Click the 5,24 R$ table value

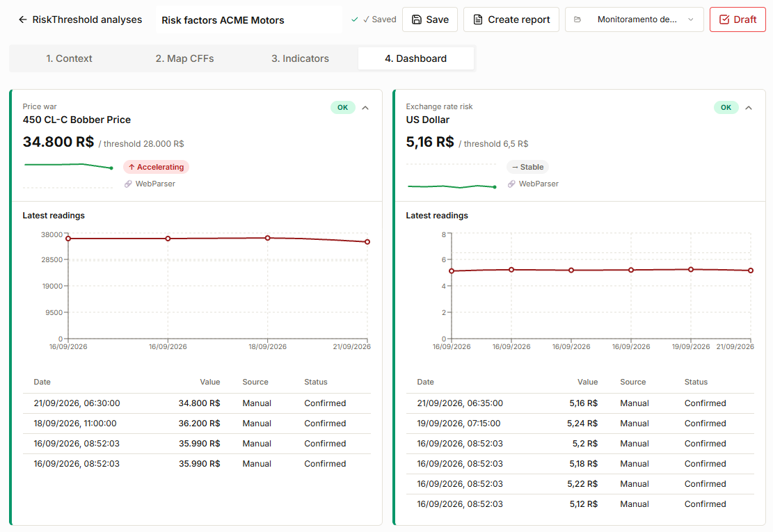tap(582, 424)
